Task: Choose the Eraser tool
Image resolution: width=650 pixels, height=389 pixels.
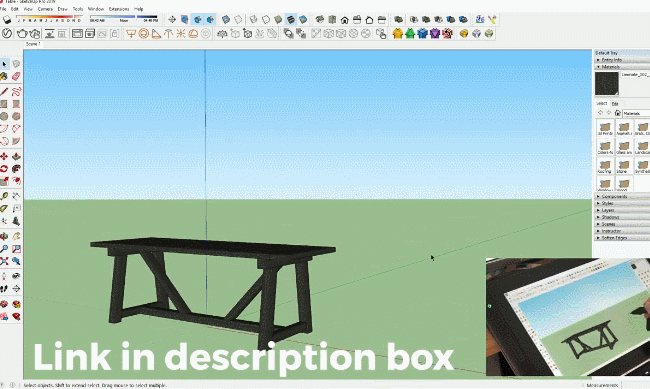Action: coord(16,76)
